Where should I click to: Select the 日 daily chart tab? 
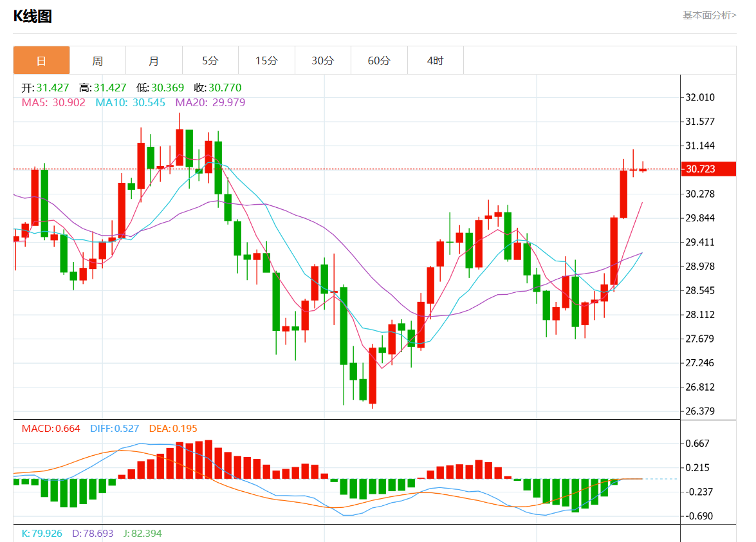coord(41,61)
